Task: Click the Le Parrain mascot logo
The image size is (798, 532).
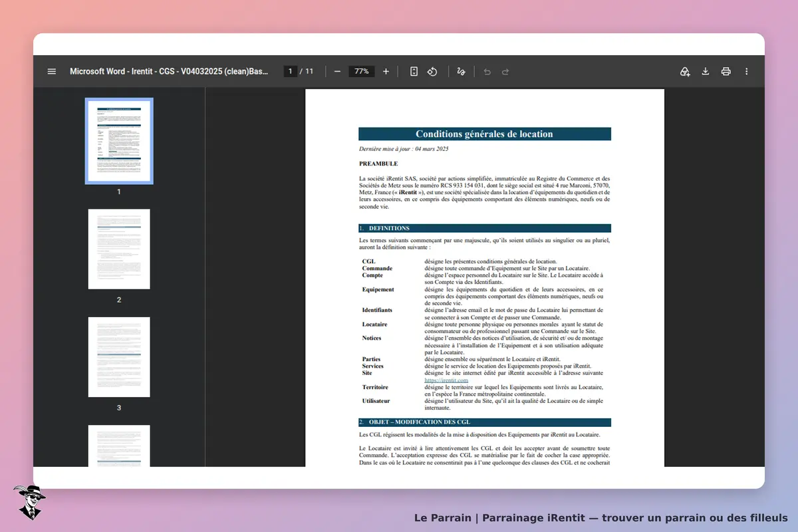Action: (x=29, y=502)
